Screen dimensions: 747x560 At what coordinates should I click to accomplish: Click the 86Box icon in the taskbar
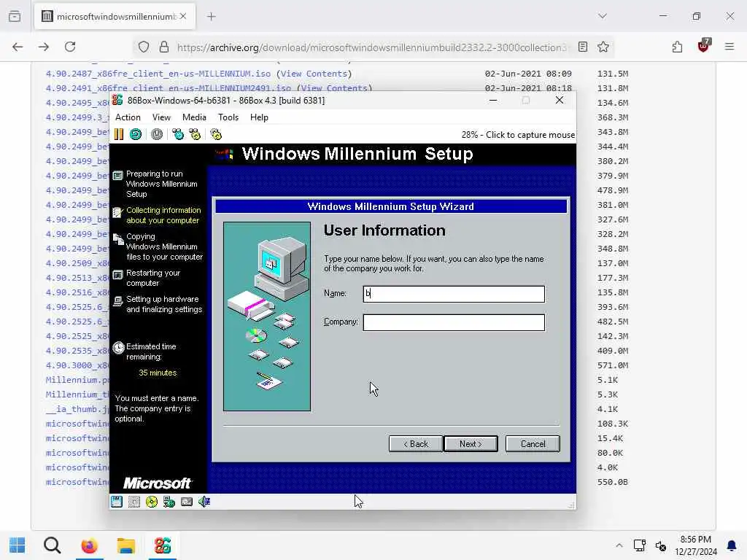pos(163,545)
